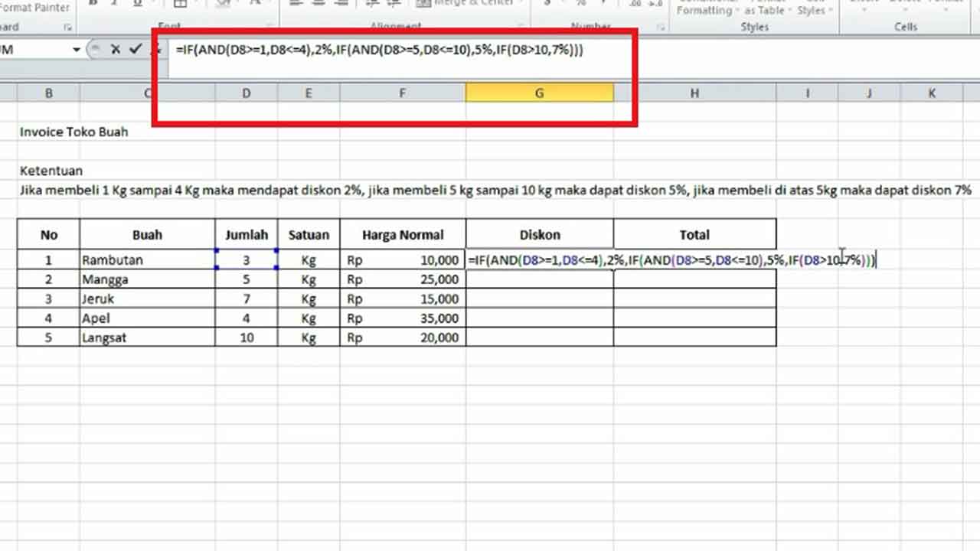Select the 'Kg' unit cell in Jeruk row

pos(309,299)
